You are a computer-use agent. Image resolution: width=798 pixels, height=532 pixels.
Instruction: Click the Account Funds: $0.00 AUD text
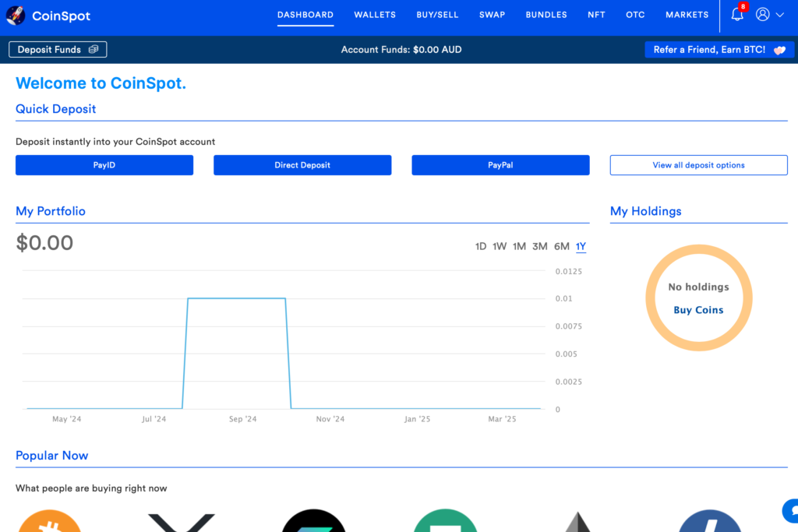coord(401,49)
